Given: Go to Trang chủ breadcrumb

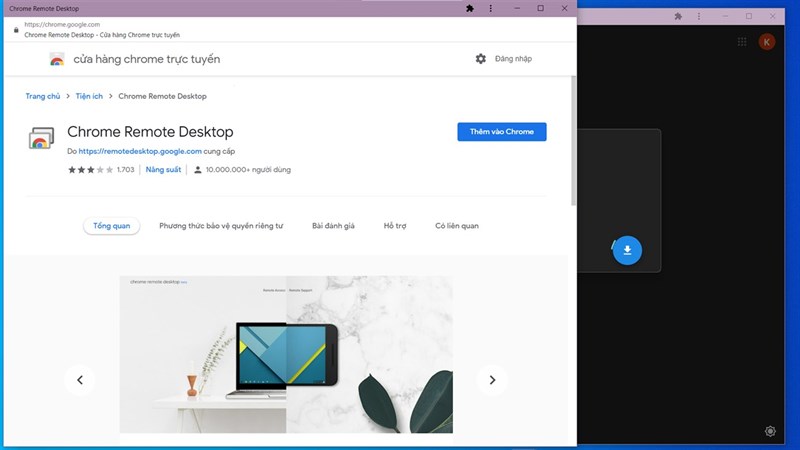Looking at the screenshot, I should [43, 96].
